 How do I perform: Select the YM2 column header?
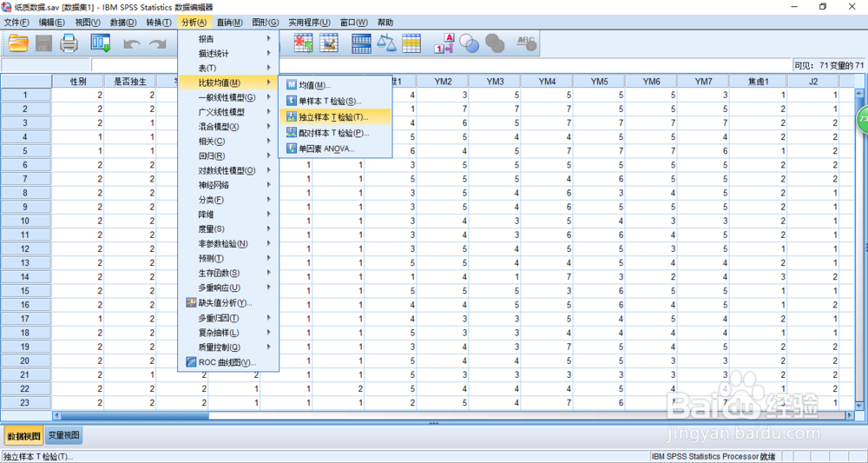coord(443,82)
